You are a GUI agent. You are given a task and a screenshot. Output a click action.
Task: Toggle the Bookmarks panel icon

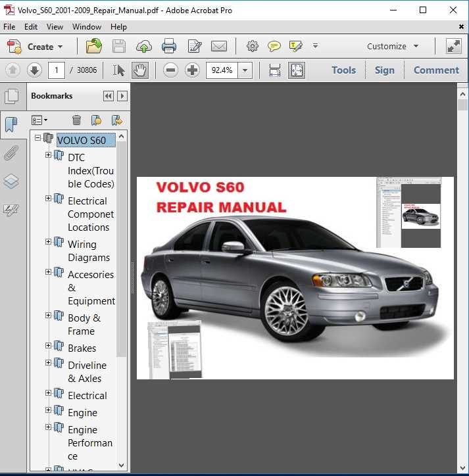pos(12,125)
